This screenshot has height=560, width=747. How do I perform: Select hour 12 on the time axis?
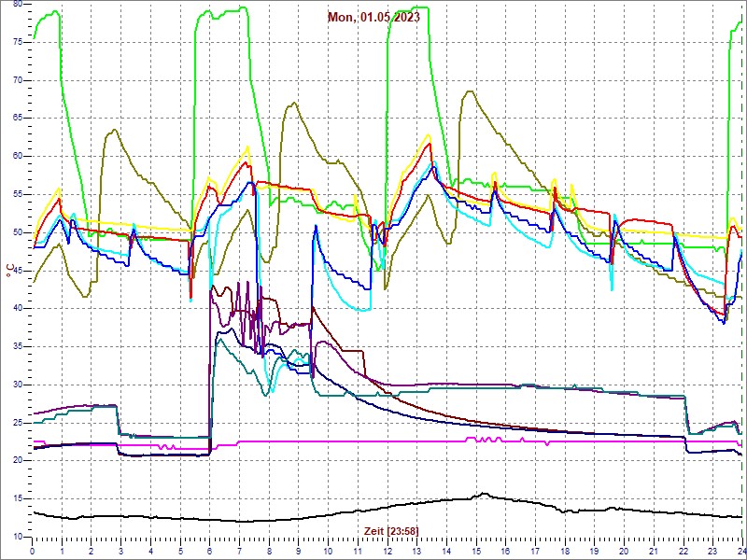point(387,550)
